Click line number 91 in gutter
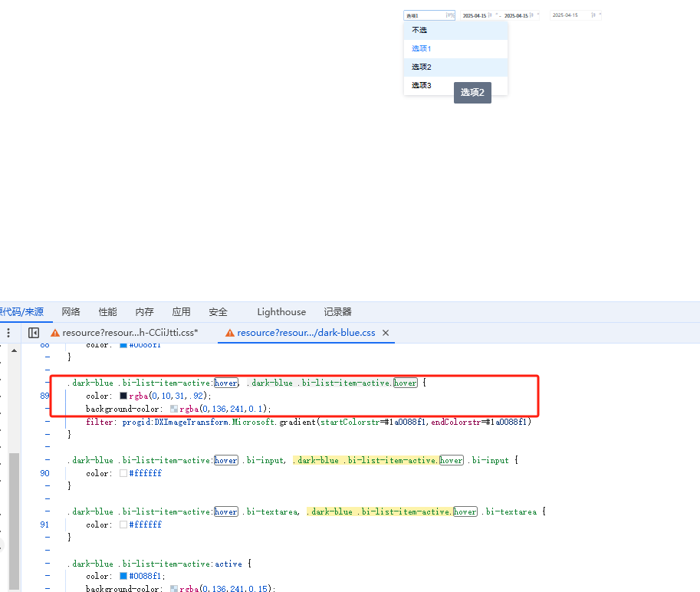Image resolution: width=700 pixels, height=592 pixels. pyautogui.click(x=44, y=525)
